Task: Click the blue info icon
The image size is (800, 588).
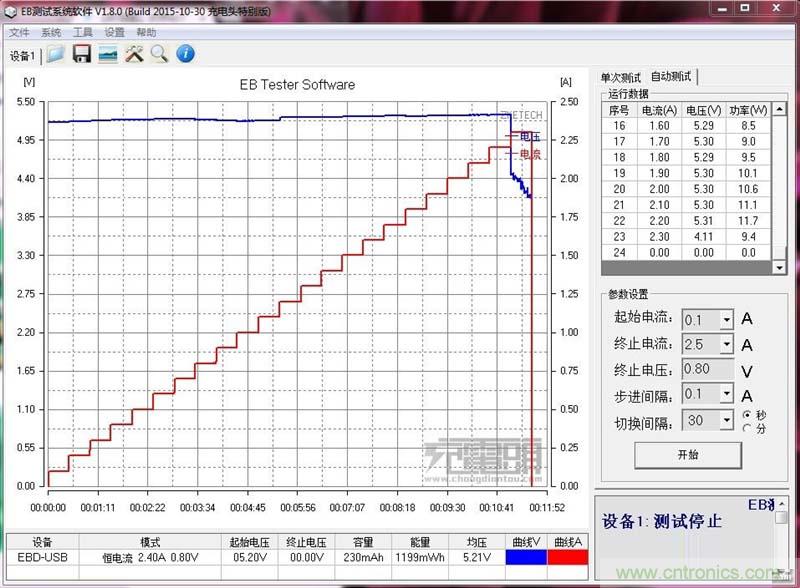Action: click(185, 54)
